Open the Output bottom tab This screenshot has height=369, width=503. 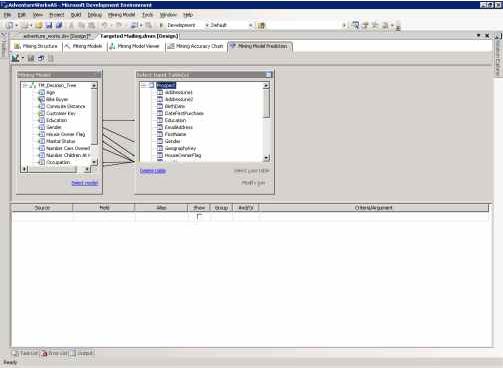pos(82,353)
